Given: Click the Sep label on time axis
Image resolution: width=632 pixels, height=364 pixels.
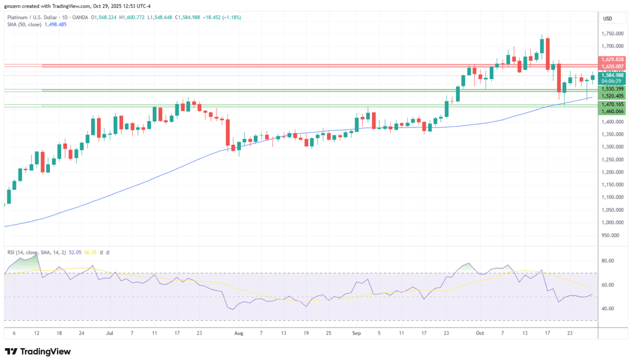Looking at the screenshot, I should coord(356,333).
